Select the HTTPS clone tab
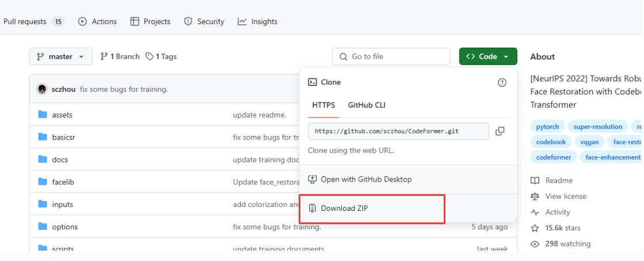 [323, 105]
